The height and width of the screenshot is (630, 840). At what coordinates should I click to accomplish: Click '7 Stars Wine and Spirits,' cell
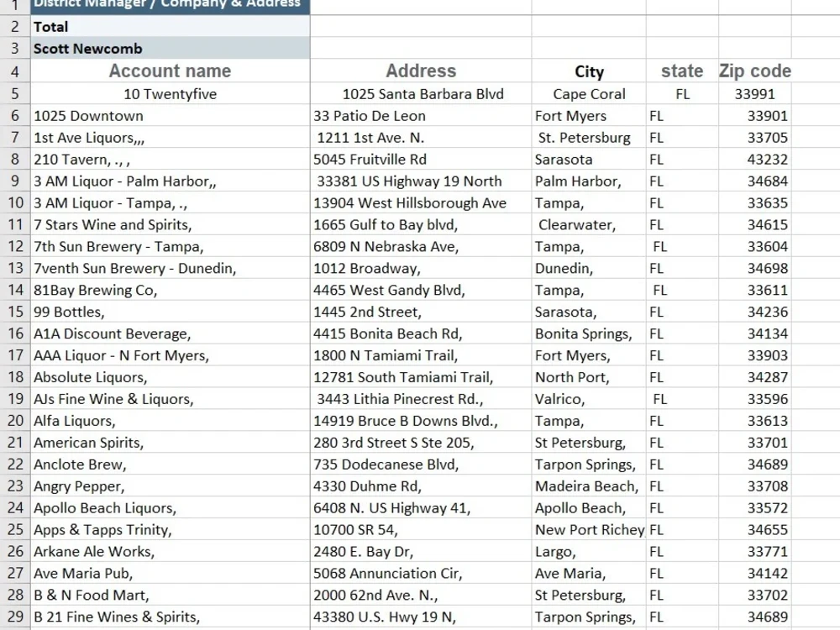point(170,224)
